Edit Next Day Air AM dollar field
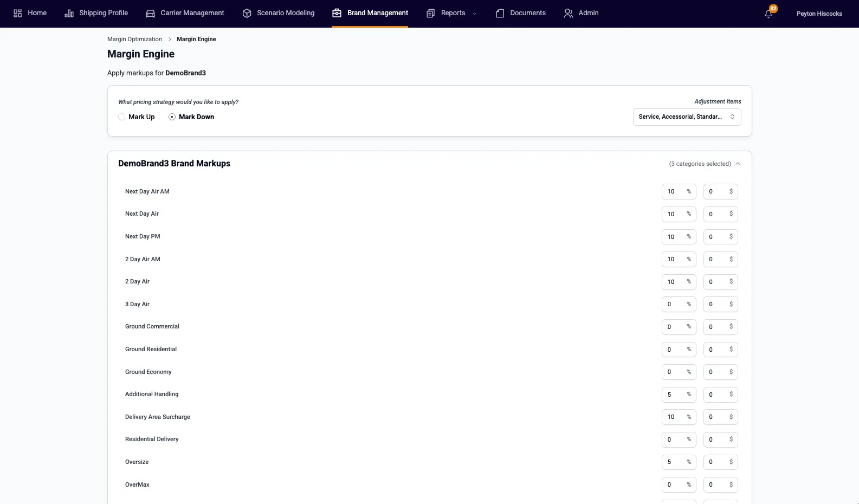 pos(720,191)
